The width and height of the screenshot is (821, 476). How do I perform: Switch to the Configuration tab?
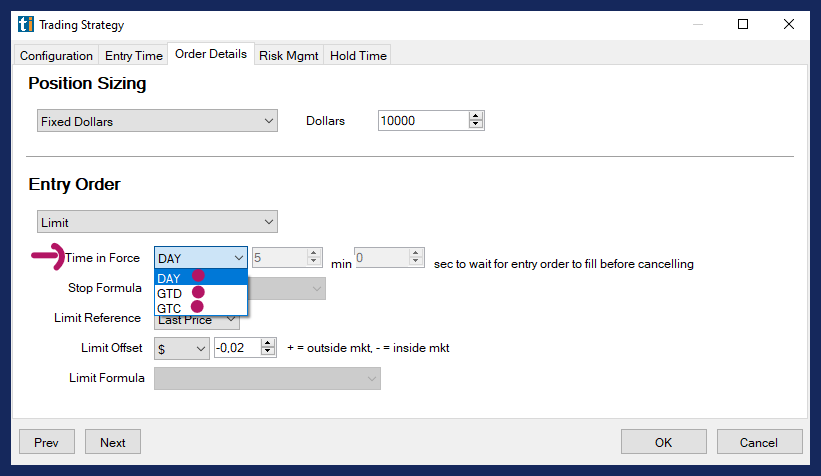(56, 56)
